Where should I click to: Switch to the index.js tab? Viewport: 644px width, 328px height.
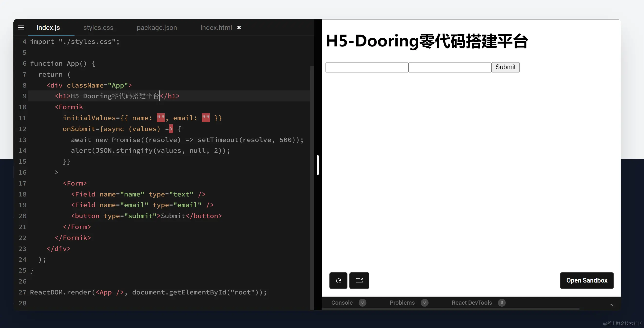(x=48, y=27)
